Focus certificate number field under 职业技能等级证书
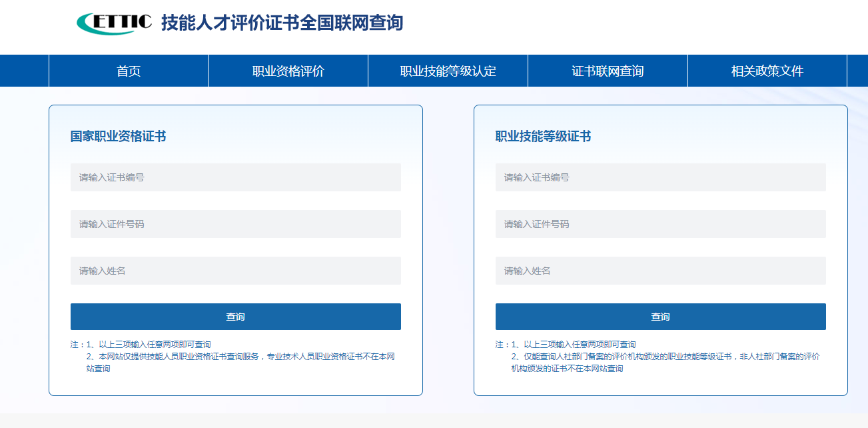This screenshot has height=428, width=868. [x=660, y=177]
